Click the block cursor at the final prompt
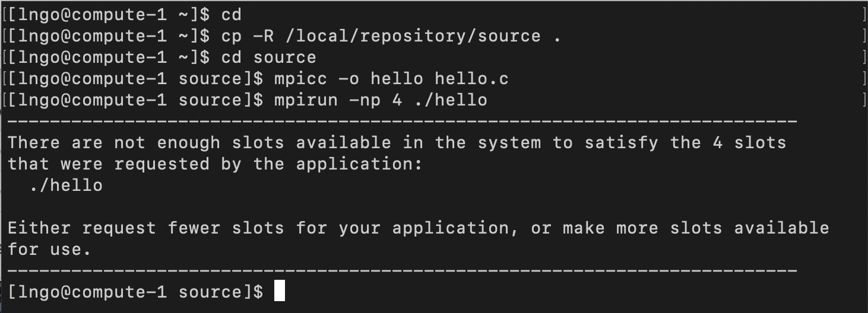The width and height of the screenshot is (868, 313). [x=279, y=292]
